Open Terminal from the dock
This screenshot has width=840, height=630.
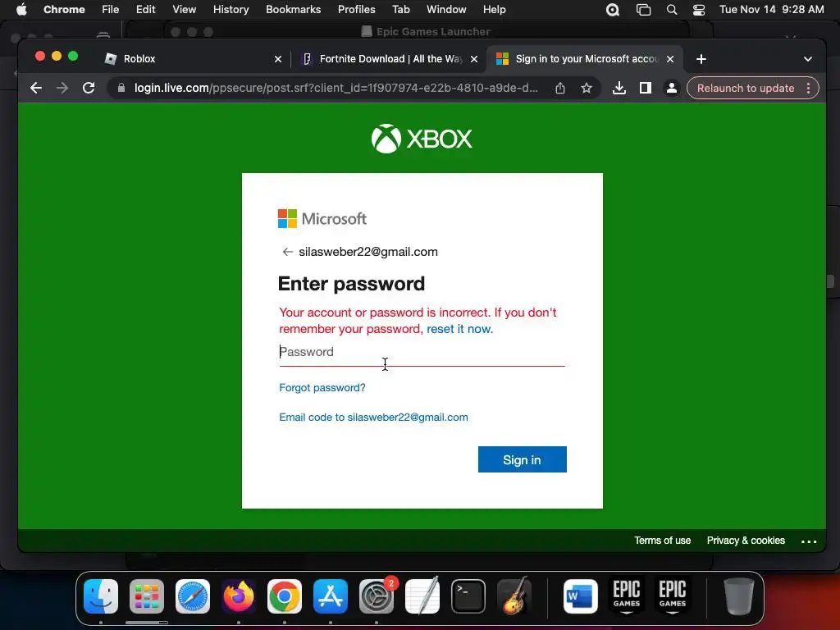(468, 596)
